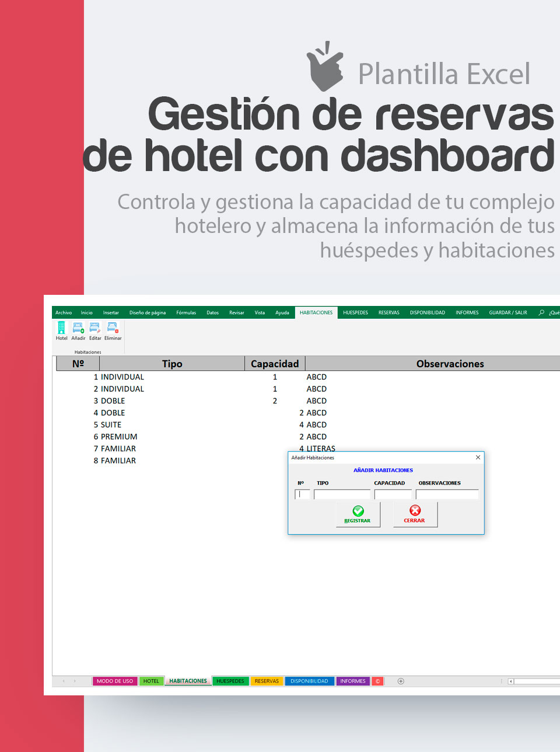Image resolution: width=560 pixels, height=752 pixels.
Task: Select the DOBLE cell in row 3
Action: tap(113, 401)
